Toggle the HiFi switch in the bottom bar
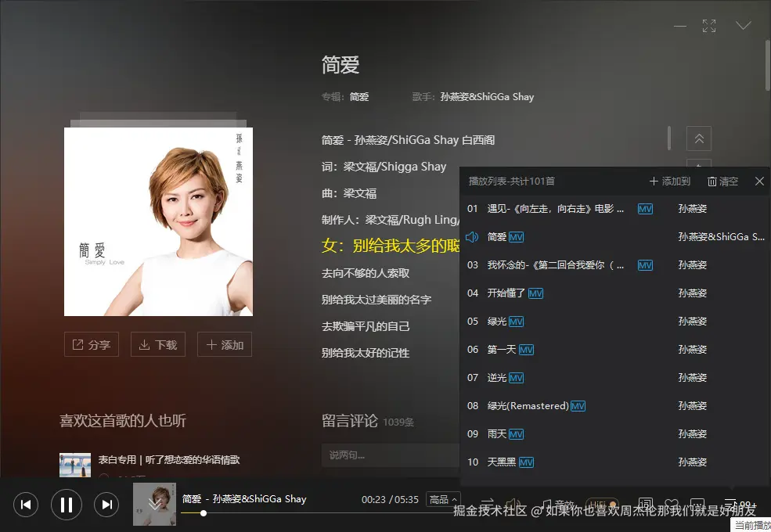 (602, 505)
